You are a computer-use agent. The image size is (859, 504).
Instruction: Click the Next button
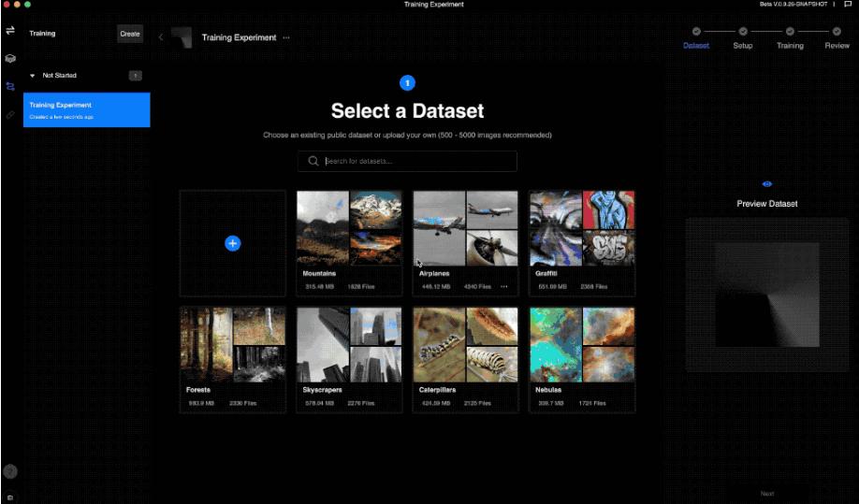click(767, 494)
